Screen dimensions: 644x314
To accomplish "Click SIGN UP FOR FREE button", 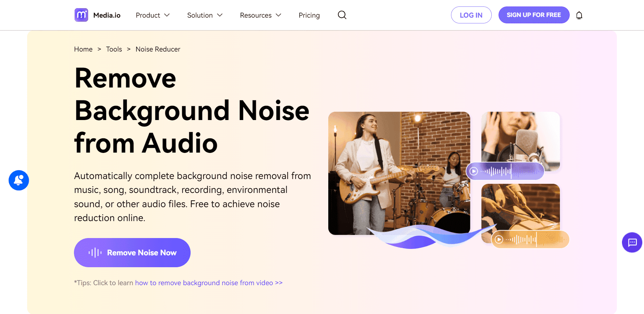I will 533,15.
